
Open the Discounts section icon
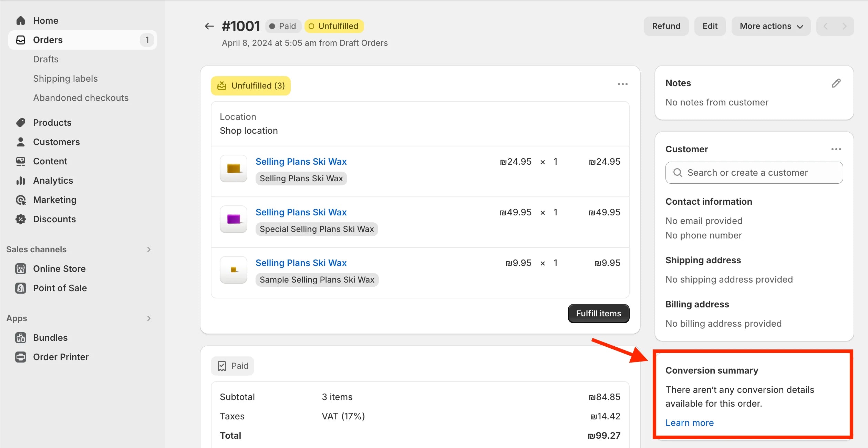(21, 219)
